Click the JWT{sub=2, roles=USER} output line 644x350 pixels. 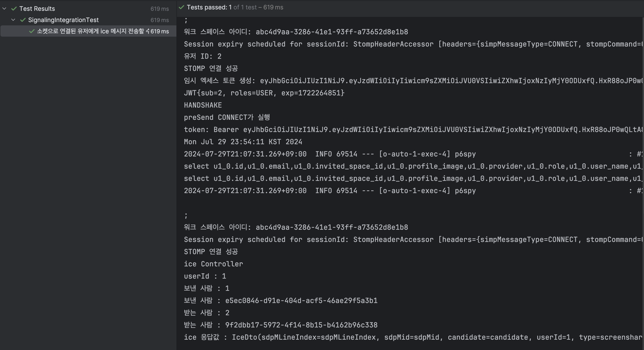coord(264,93)
